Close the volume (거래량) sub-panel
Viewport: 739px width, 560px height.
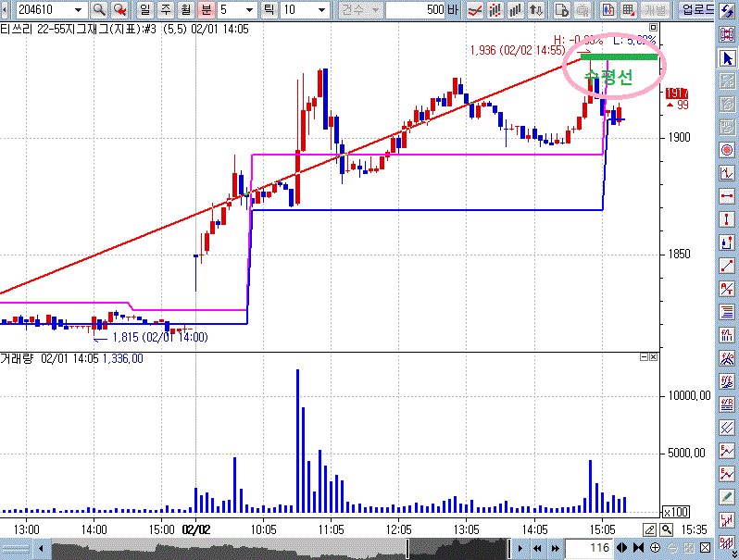[655, 357]
